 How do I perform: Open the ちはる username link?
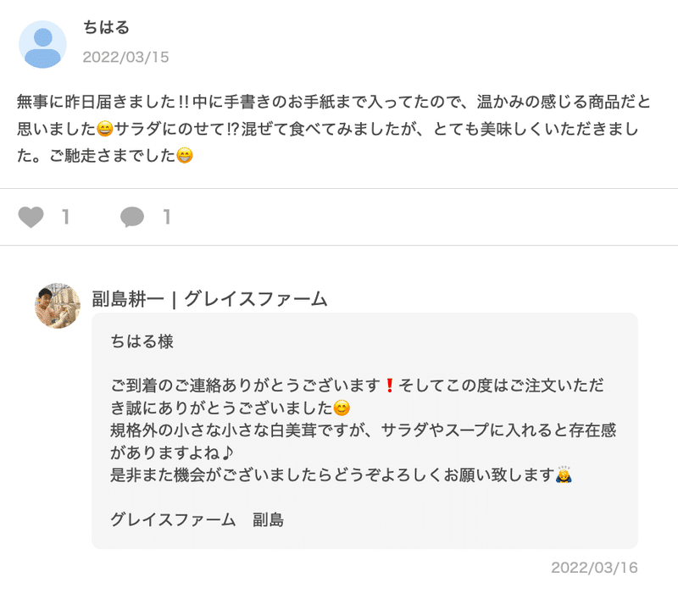[x=106, y=28]
